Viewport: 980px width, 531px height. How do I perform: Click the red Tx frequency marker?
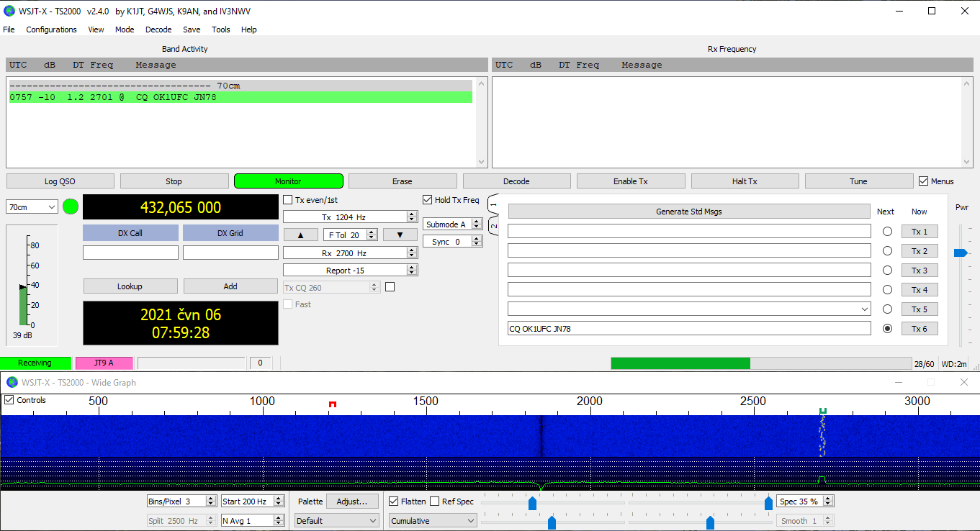pyautogui.click(x=333, y=404)
